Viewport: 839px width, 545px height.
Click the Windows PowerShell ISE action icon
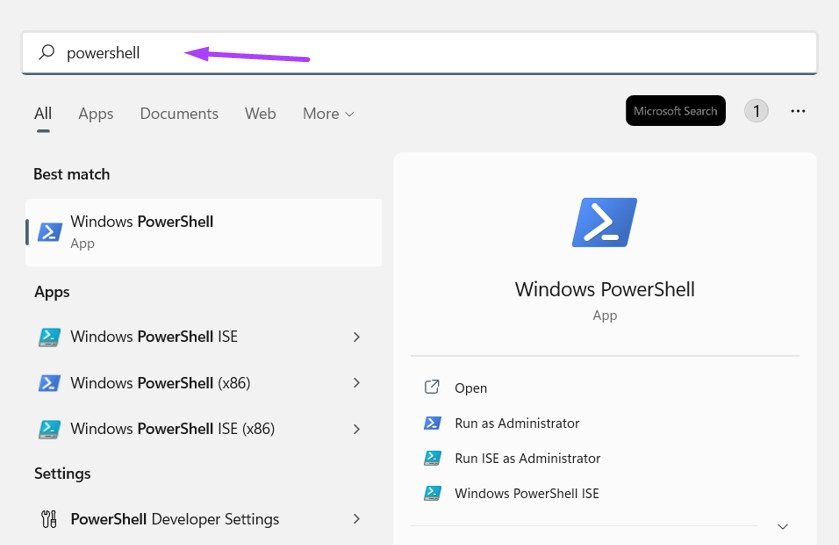(432, 493)
